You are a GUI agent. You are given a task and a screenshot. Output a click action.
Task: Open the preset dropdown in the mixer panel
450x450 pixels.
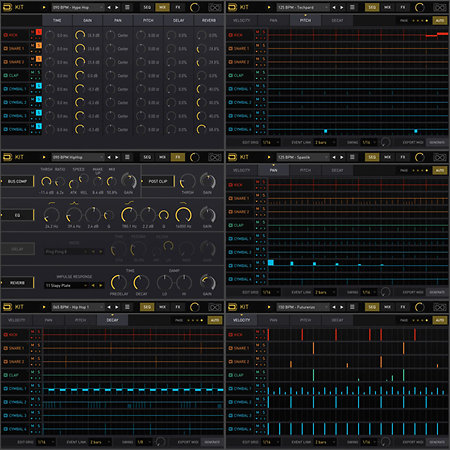(78, 7)
